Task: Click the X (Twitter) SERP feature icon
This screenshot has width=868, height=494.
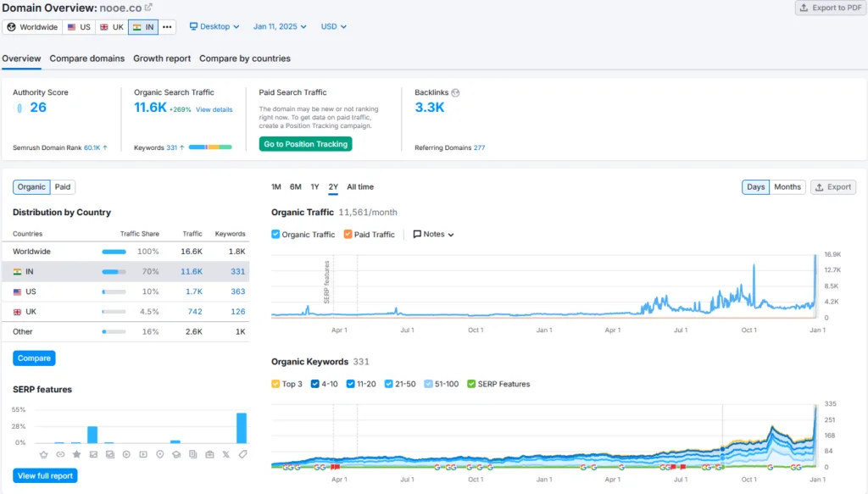Action: click(x=225, y=454)
